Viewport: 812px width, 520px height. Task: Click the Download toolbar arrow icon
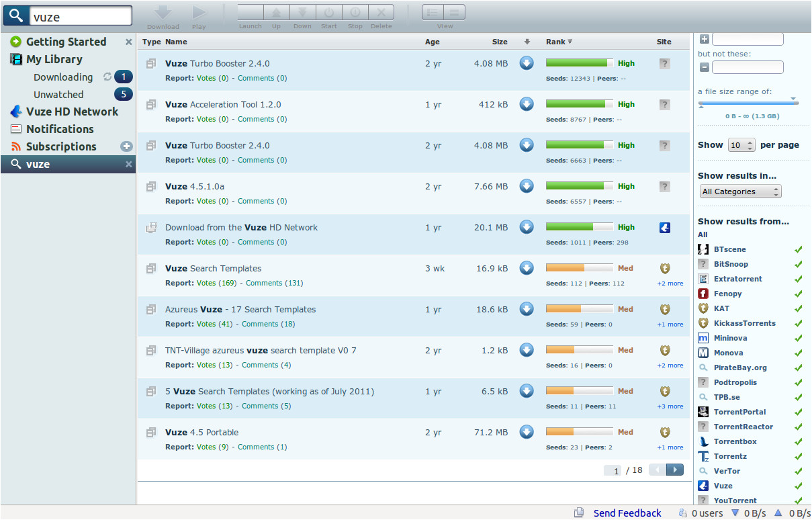click(x=163, y=12)
